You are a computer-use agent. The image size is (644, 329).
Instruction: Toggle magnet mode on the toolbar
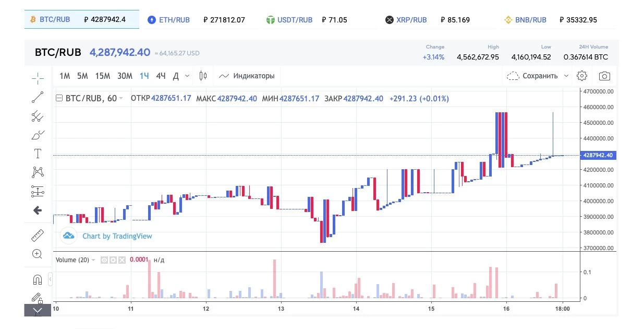point(38,280)
